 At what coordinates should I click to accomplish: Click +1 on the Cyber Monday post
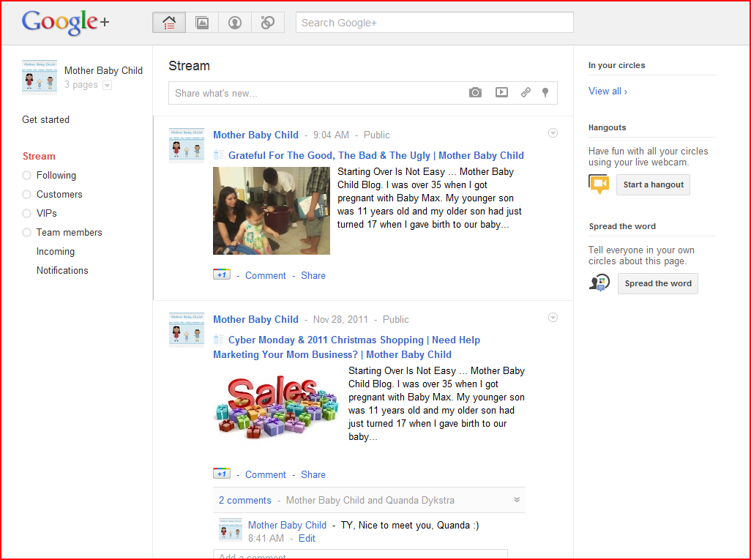(222, 474)
